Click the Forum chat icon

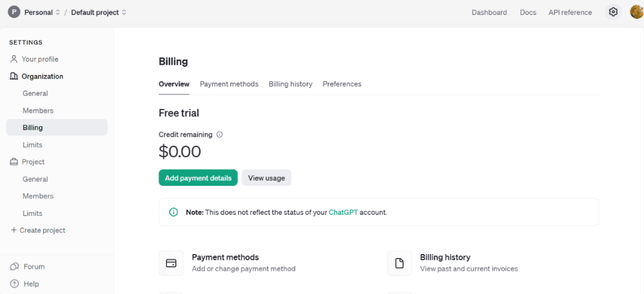point(15,267)
